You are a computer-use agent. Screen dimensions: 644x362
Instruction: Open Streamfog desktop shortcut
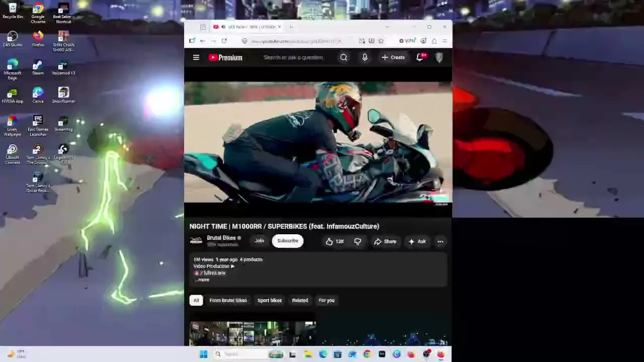(63, 124)
